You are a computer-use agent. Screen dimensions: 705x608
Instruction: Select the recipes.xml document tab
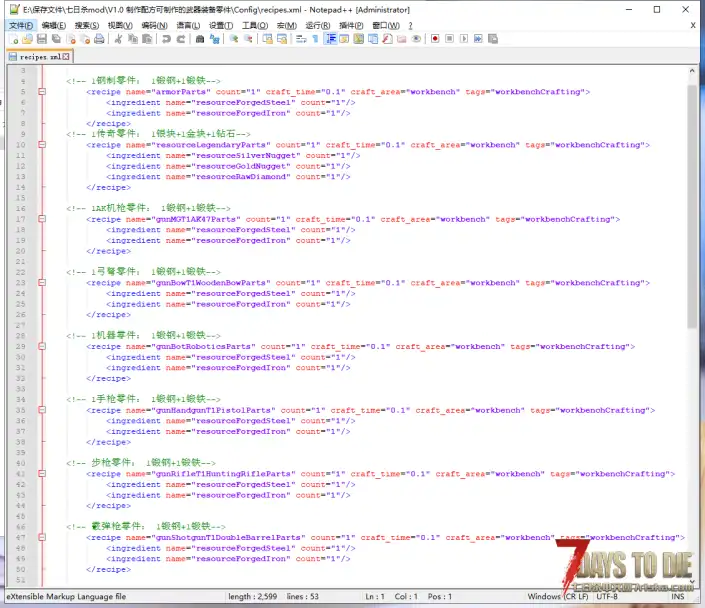pos(39,57)
